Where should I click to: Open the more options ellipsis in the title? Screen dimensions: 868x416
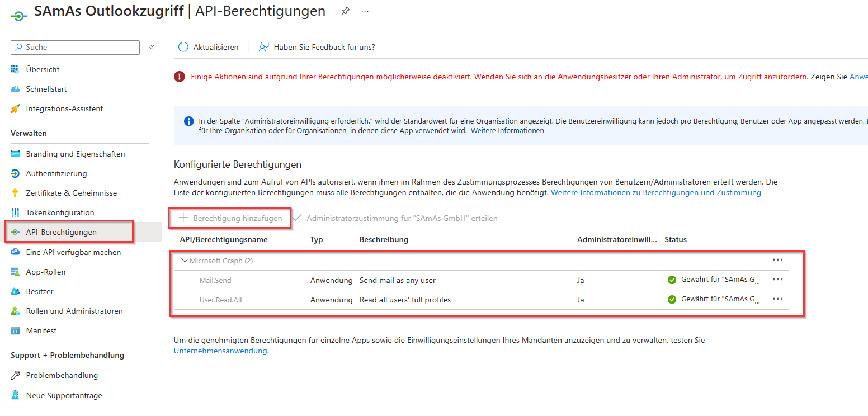coord(365,11)
